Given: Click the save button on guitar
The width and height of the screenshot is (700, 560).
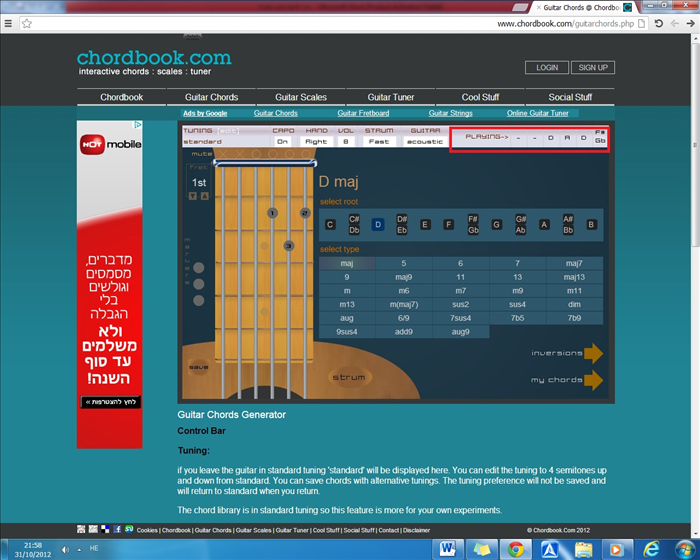Looking at the screenshot, I should tap(199, 367).
